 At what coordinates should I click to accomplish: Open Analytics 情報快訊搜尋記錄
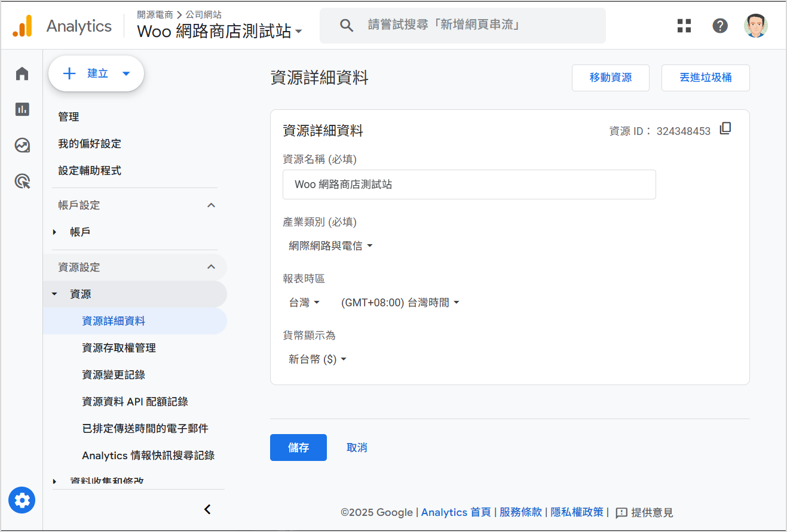(x=148, y=456)
